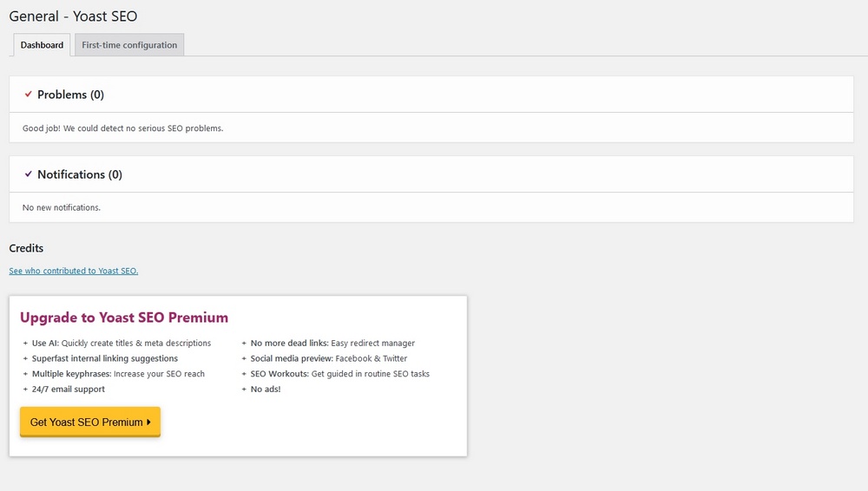The image size is (868, 491).
Task: Click 'Superfast internal linking suggestions' line
Action: (x=105, y=358)
